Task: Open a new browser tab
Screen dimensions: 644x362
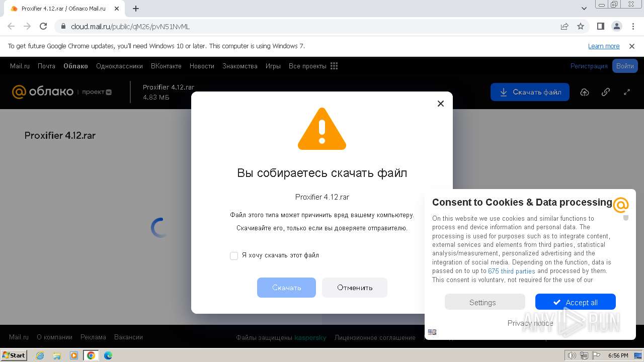Action: coord(136,9)
